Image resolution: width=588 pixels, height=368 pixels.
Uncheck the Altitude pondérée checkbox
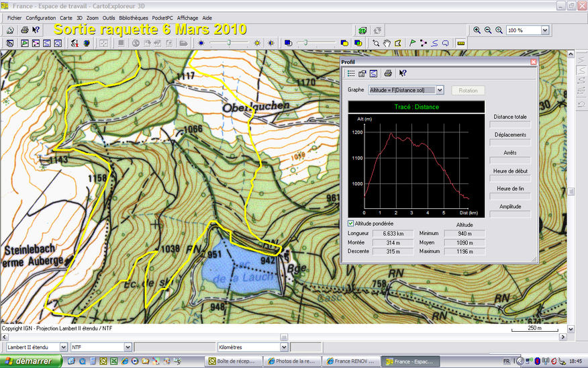coord(350,224)
